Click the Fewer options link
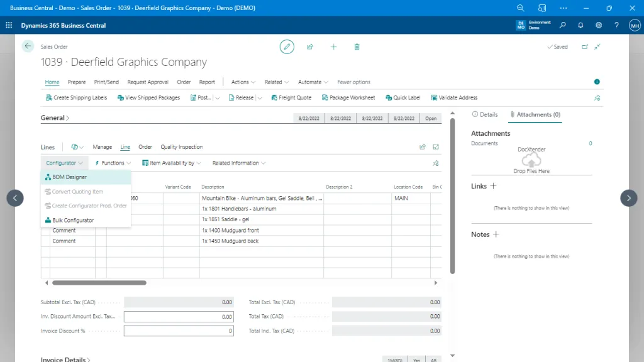Screen dimensions: 644x362 click(353, 82)
